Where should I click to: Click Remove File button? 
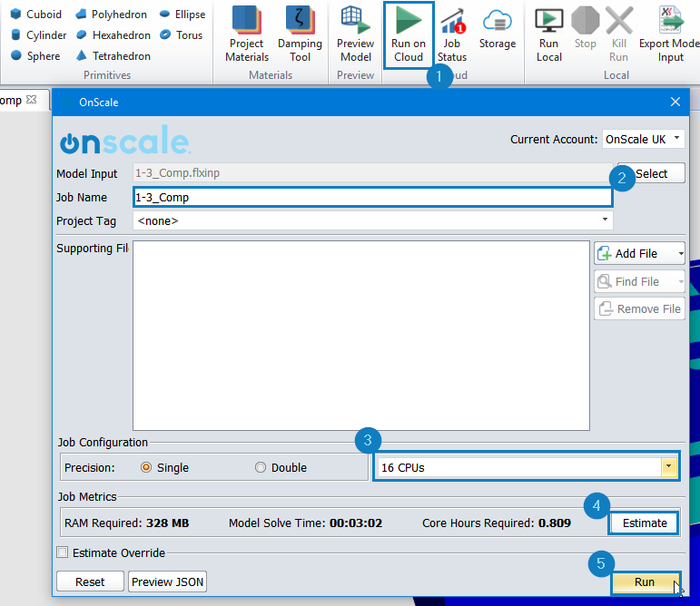639,308
